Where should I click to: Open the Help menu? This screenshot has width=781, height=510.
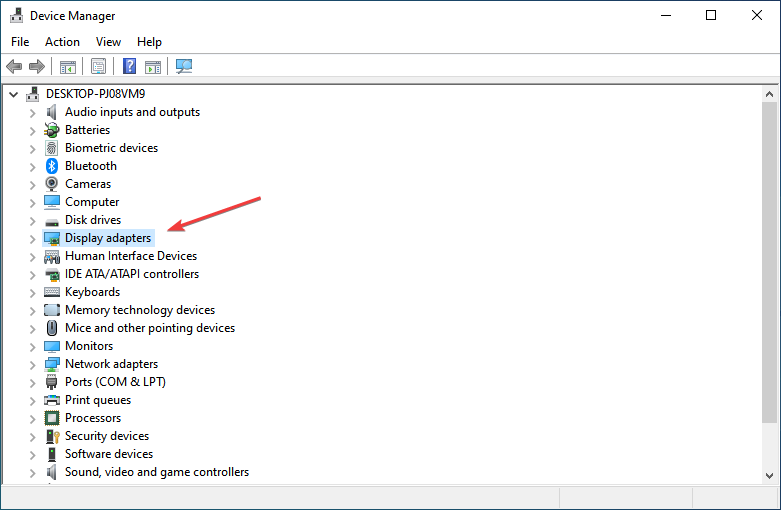tap(149, 42)
